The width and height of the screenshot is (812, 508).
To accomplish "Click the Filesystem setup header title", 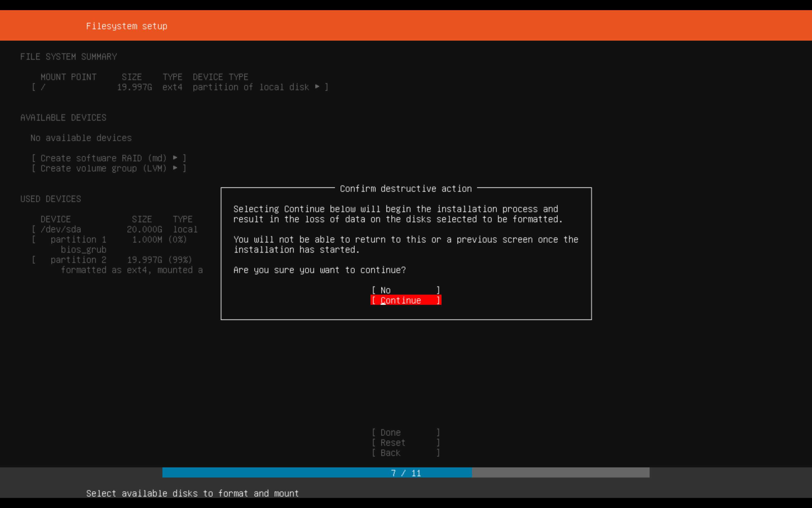I will click(x=127, y=26).
